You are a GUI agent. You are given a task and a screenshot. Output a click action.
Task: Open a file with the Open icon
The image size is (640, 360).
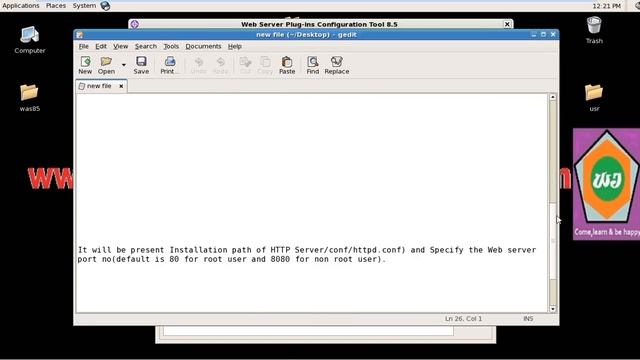click(x=106, y=65)
